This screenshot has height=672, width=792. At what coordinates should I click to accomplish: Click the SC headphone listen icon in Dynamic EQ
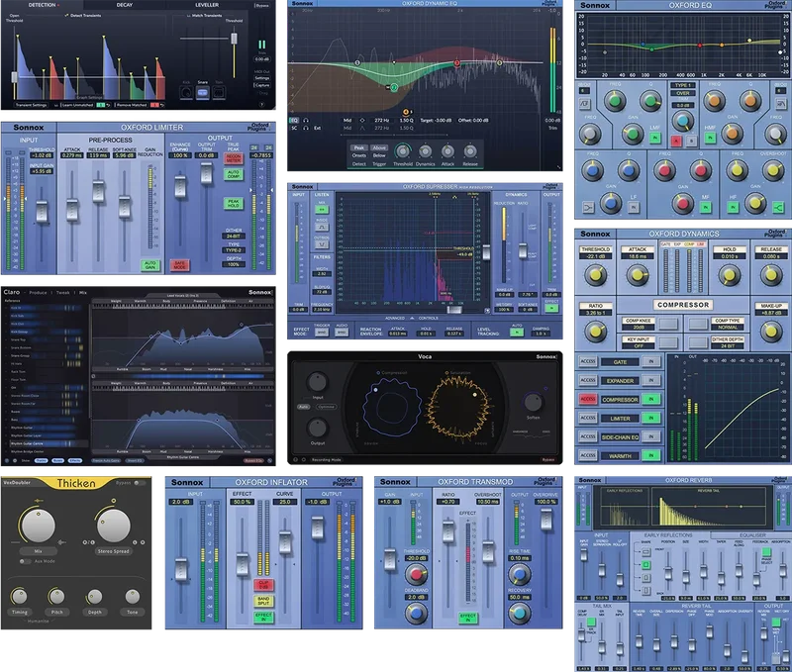coord(306,128)
